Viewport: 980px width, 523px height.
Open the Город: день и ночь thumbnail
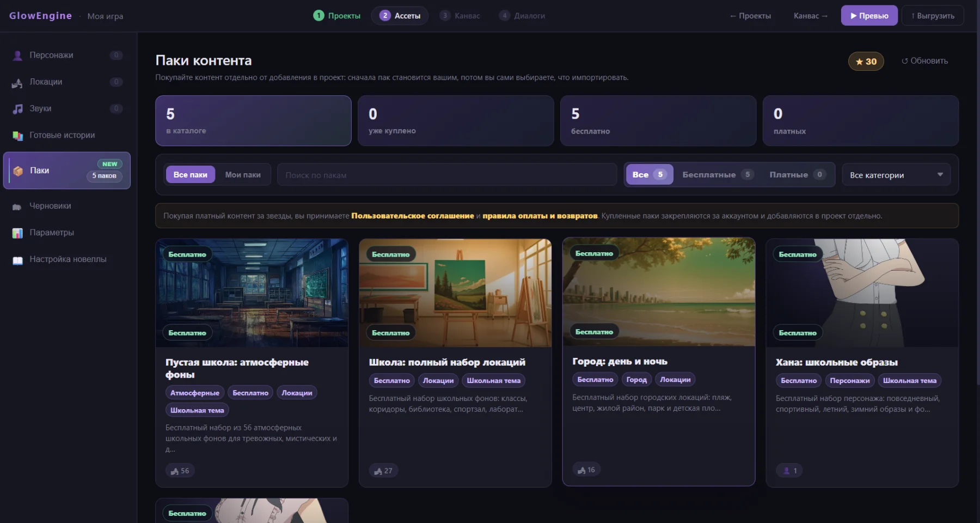click(659, 292)
